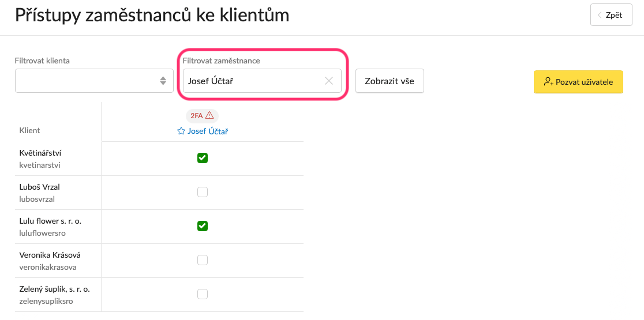Enable access checkbox for Luboš Vrzal
The image size is (644, 320).
[x=203, y=192]
